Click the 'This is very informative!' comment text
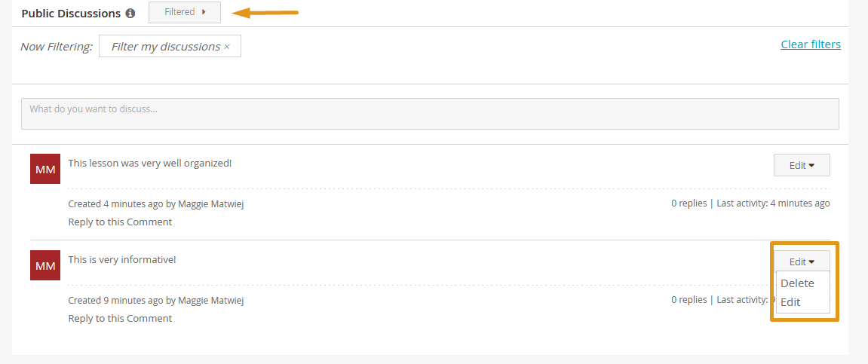This screenshot has width=868, height=364. pos(121,259)
